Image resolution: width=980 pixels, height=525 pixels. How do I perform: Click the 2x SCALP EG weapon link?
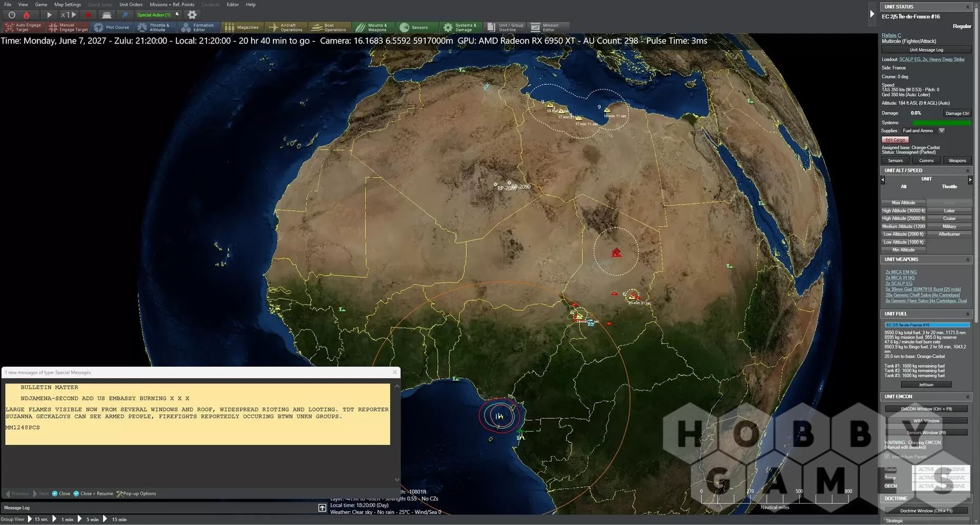[x=898, y=283]
